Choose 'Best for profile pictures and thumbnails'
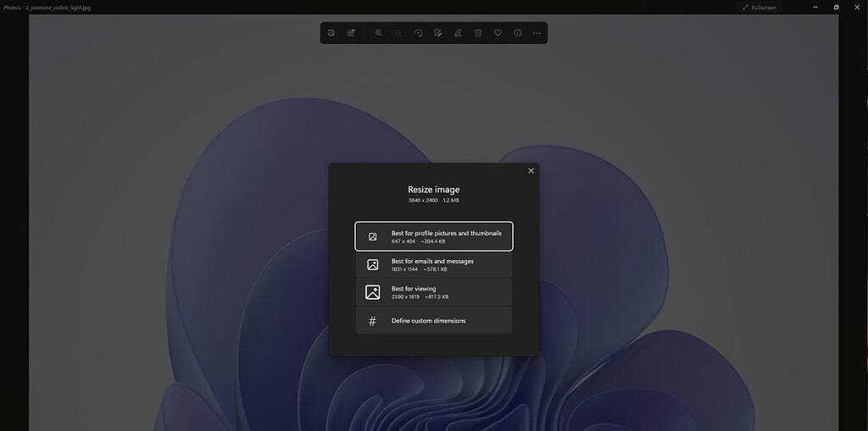 433,236
